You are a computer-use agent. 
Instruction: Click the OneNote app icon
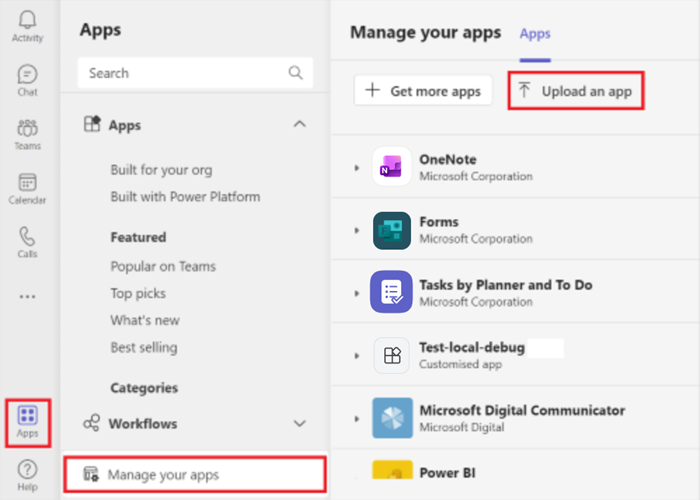tap(392, 166)
